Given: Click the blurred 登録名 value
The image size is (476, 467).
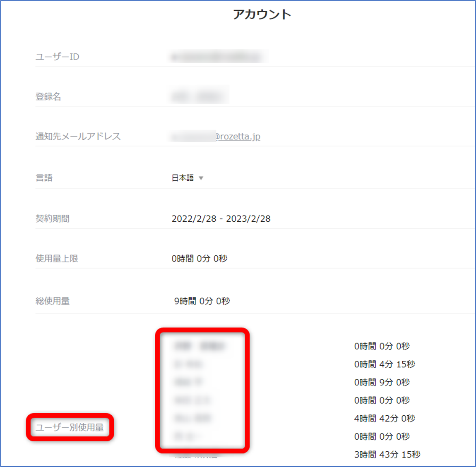Looking at the screenshot, I should (x=199, y=96).
